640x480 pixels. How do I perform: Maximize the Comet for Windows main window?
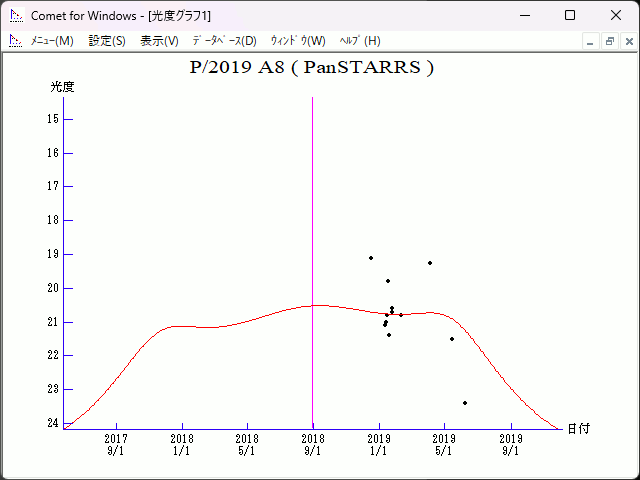tap(570, 15)
